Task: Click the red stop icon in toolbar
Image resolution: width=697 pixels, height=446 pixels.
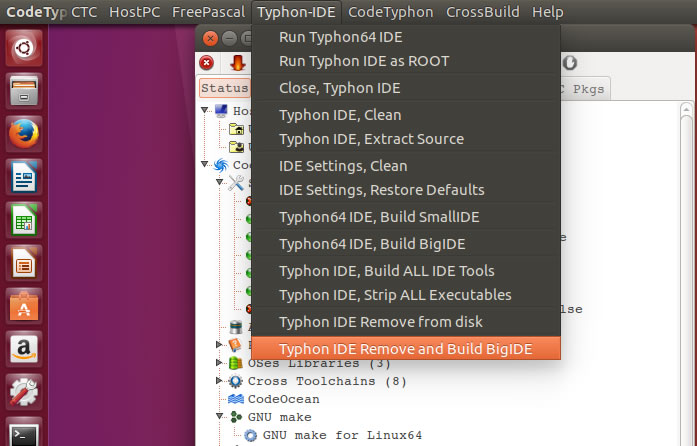Action: [x=206, y=63]
